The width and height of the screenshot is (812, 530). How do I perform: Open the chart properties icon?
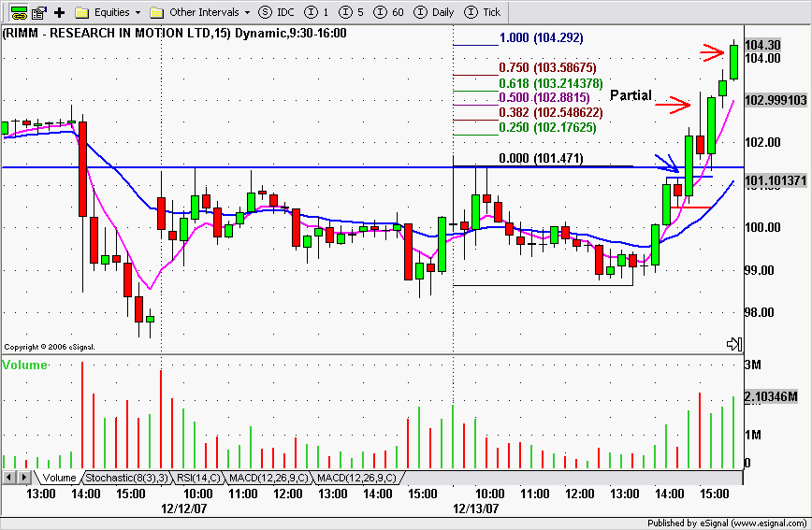(39, 12)
